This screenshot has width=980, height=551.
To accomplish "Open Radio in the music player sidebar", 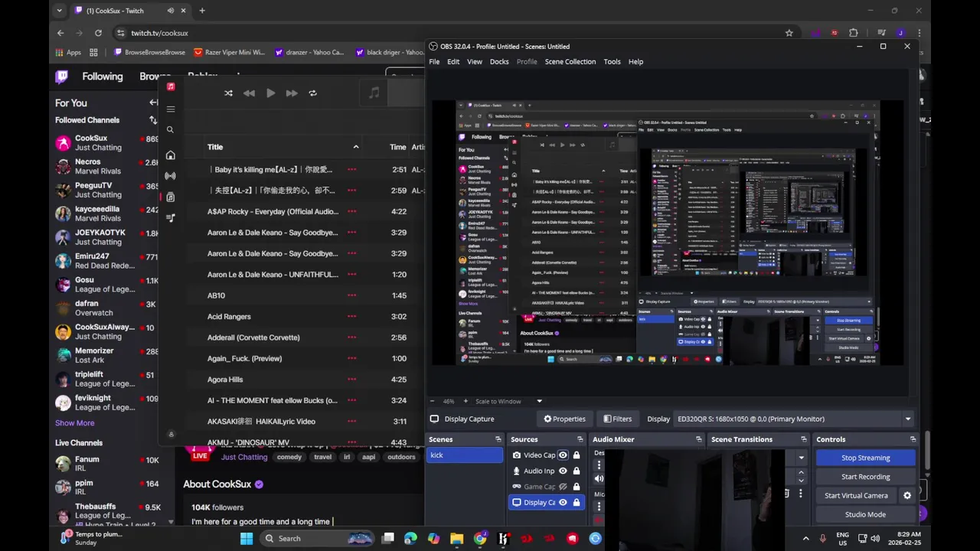I will click(170, 176).
